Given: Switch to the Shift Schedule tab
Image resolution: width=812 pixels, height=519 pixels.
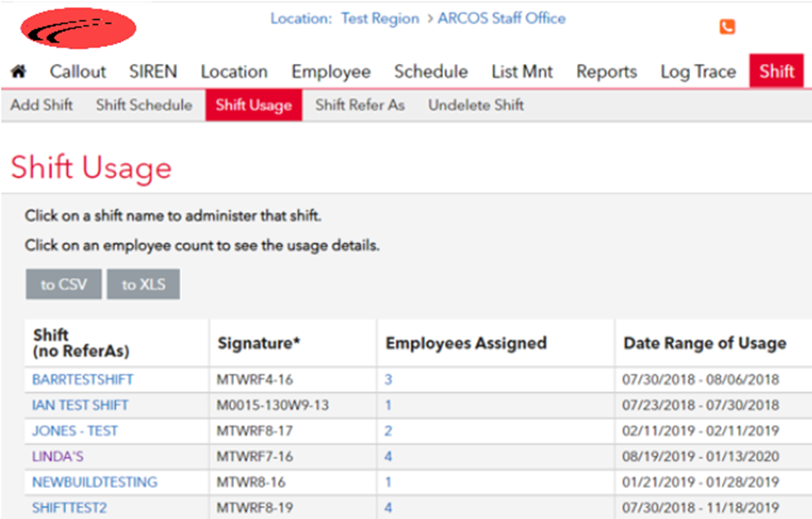Looking at the screenshot, I should coord(144,105).
